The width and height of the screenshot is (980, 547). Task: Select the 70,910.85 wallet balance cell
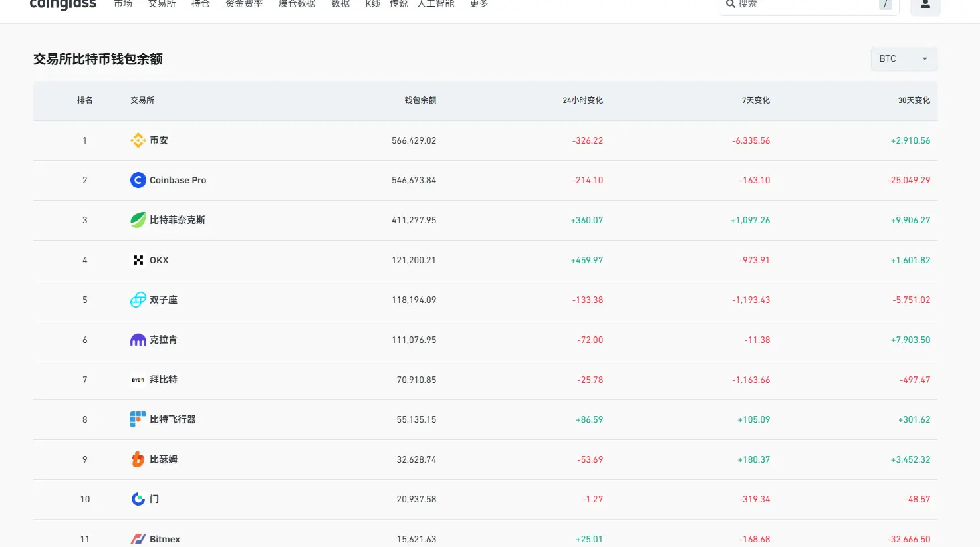[417, 380]
